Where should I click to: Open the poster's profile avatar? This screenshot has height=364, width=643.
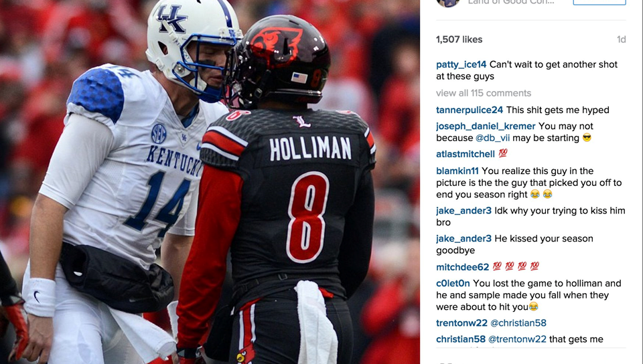[x=448, y=3]
